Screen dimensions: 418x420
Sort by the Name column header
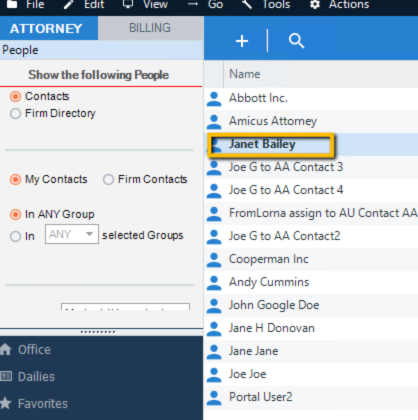pos(245,74)
